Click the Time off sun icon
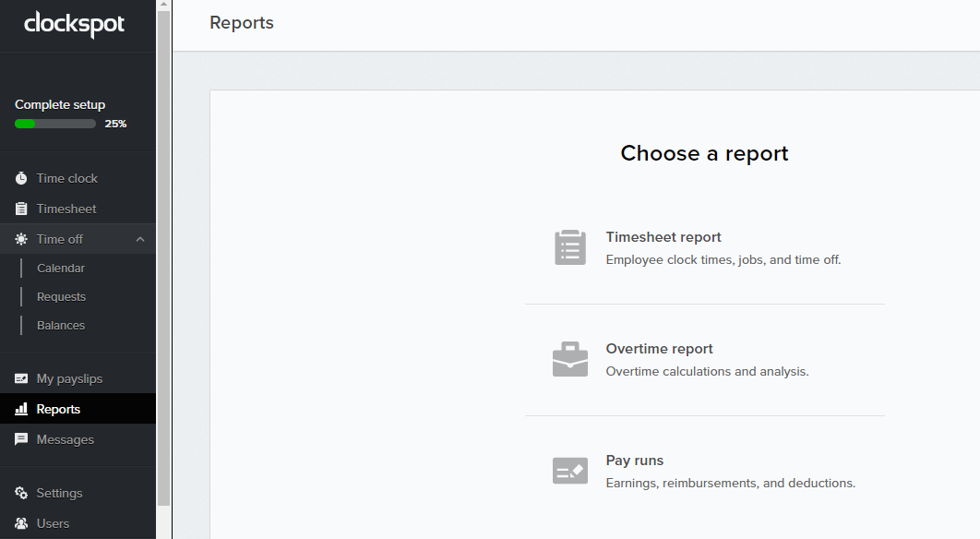 [x=21, y=239]
